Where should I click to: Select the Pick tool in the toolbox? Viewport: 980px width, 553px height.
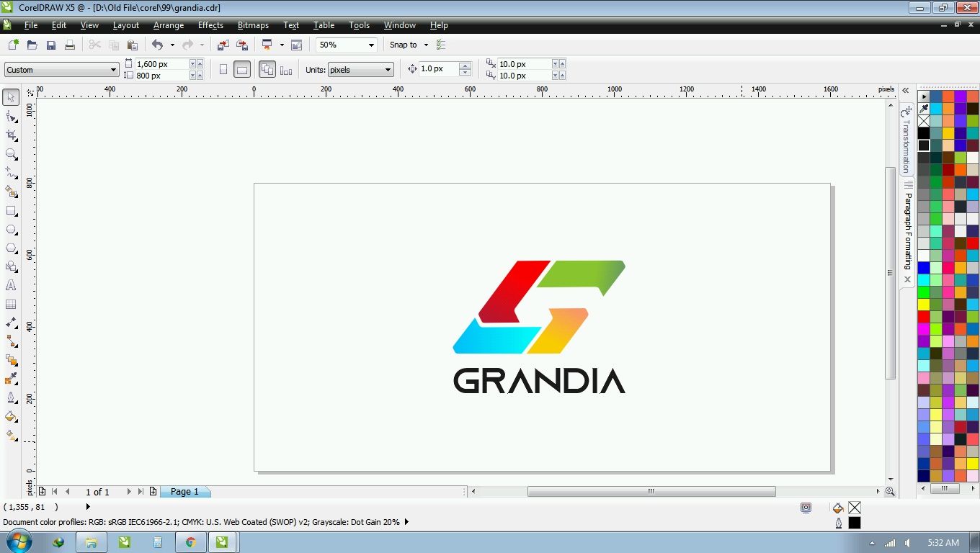pyautogui.click(x=11, y=97)
